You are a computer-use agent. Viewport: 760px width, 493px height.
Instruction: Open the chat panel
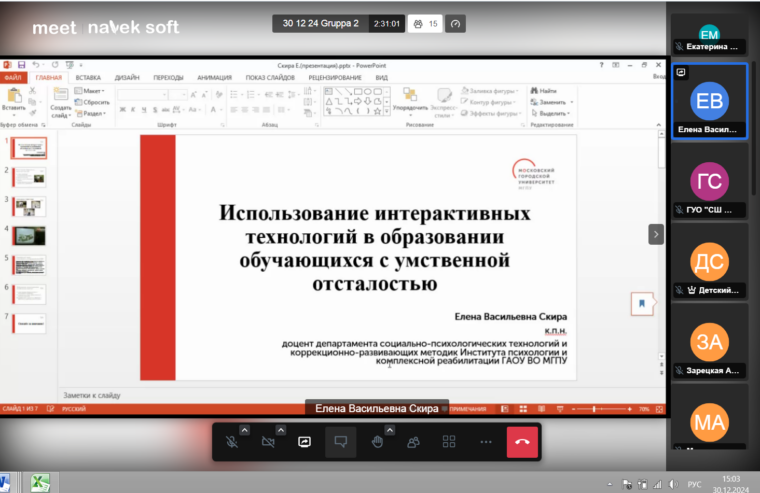click(x=340, y=441)
